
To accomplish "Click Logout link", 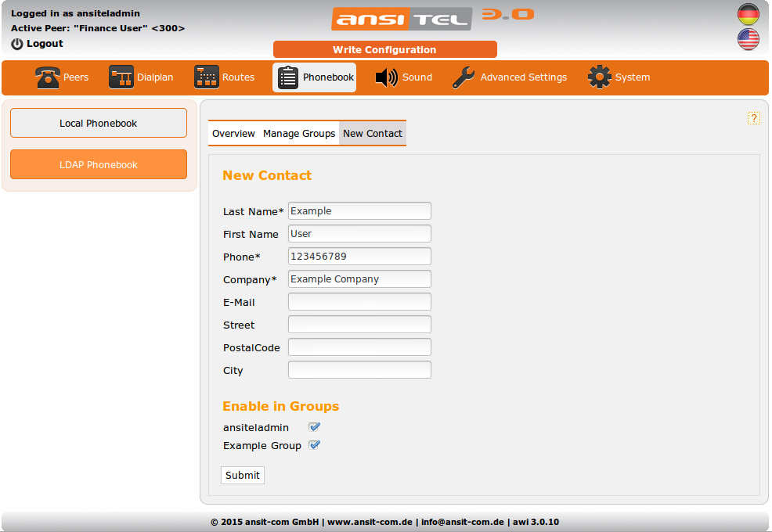I will (x=38, y=44).
